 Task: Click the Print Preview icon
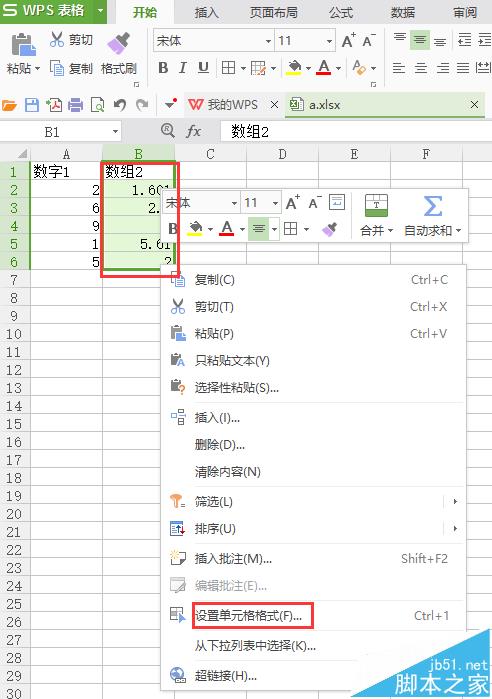tap(97, 105)
